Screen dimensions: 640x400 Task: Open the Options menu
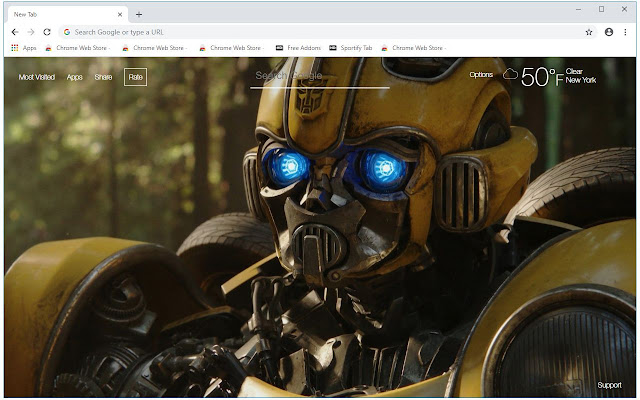click(x=481, y=75)
